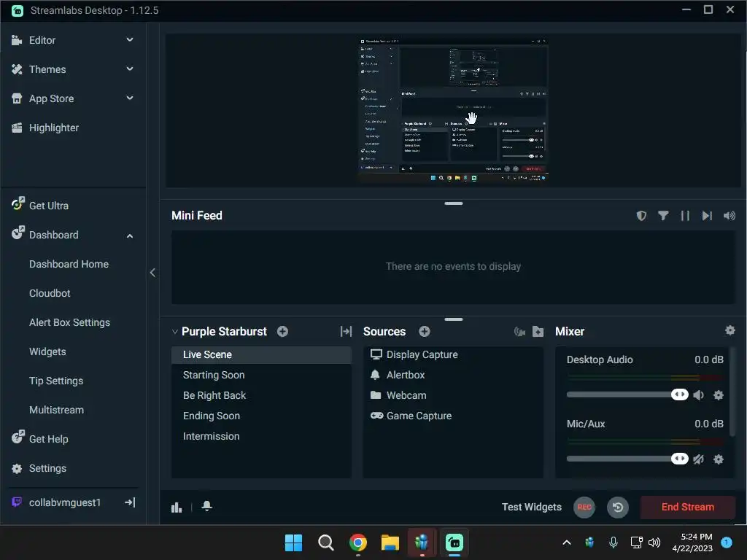Expand the Editor chevron

pyautogui.click(x=130, y=40)
